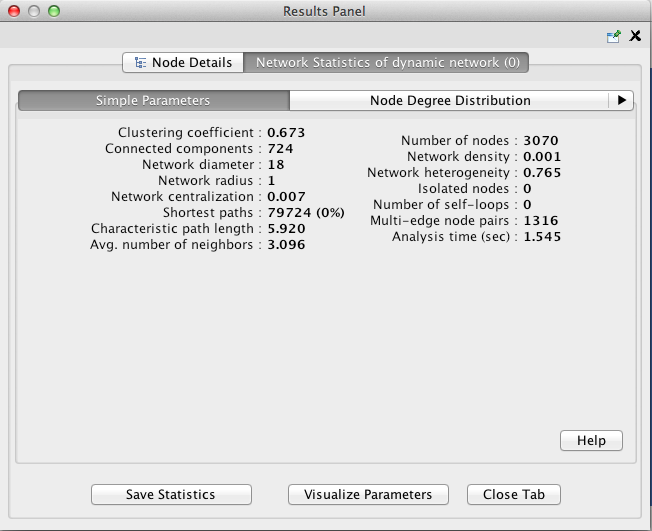Select network density value 0.001
This screenshot has width=652, height=531.
point(542,157)
